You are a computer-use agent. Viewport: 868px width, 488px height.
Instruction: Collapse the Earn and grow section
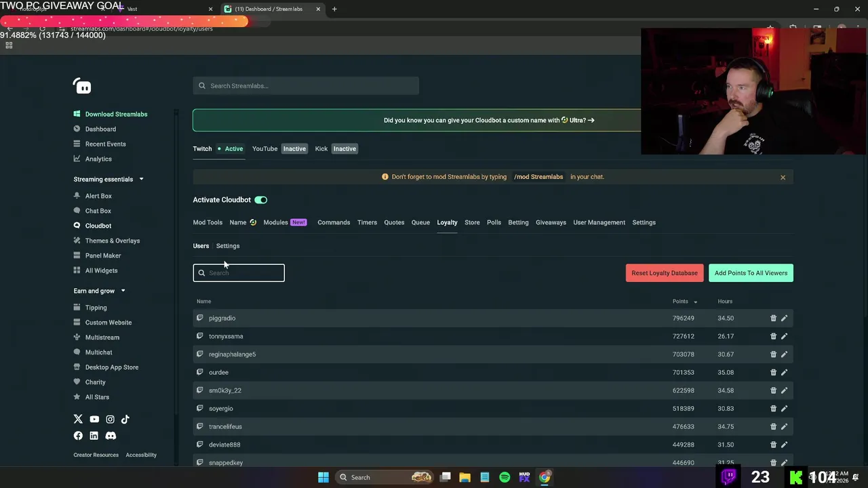coord(123,291)
